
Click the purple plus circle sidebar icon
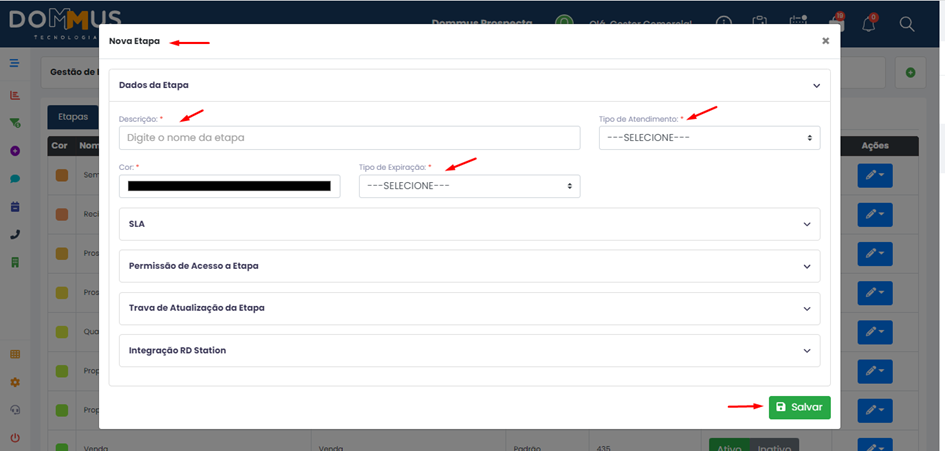[x=15, y=151]
